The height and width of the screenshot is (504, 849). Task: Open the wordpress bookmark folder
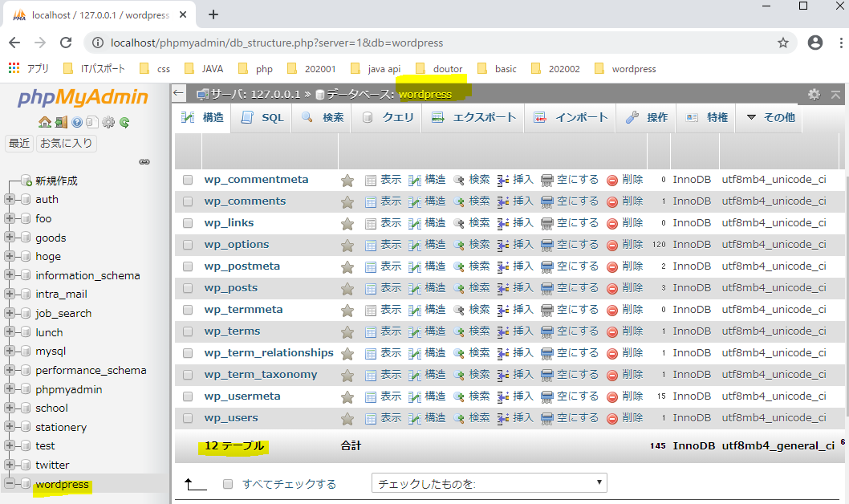pyautogui.click(x=625, y=69)
